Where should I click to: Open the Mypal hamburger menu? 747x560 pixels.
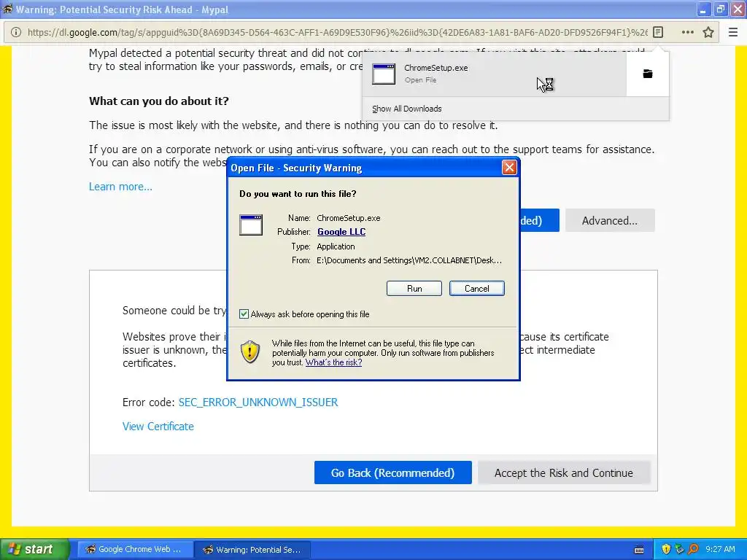click(733, 32)
